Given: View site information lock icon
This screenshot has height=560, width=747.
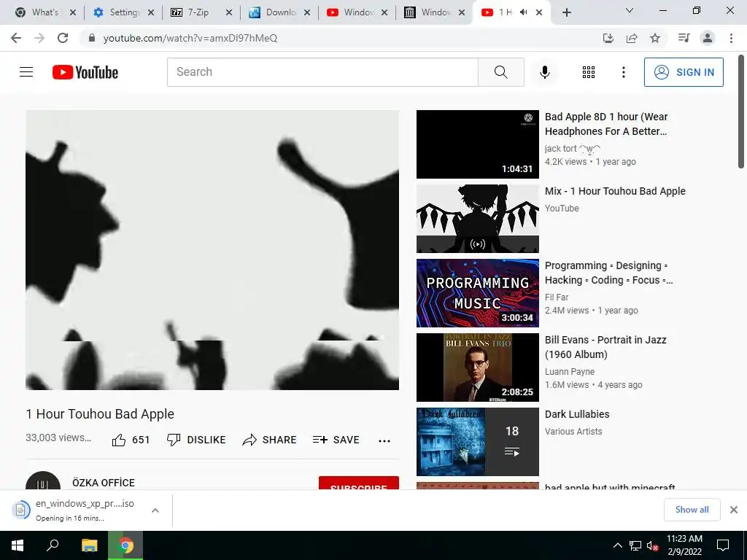Looking at the screenshot, I should tap(92, 38).
